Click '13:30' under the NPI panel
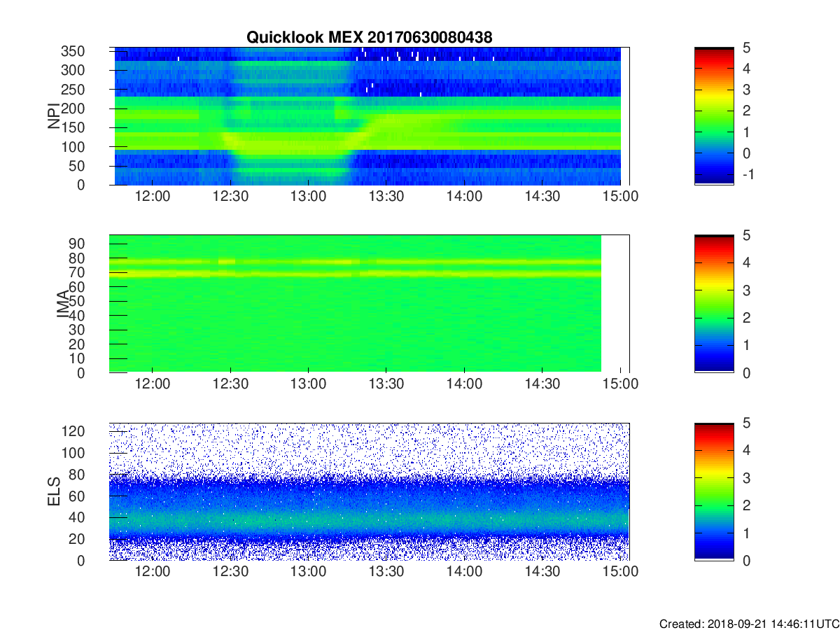This screenshot has height=630, width=840. 386,197
